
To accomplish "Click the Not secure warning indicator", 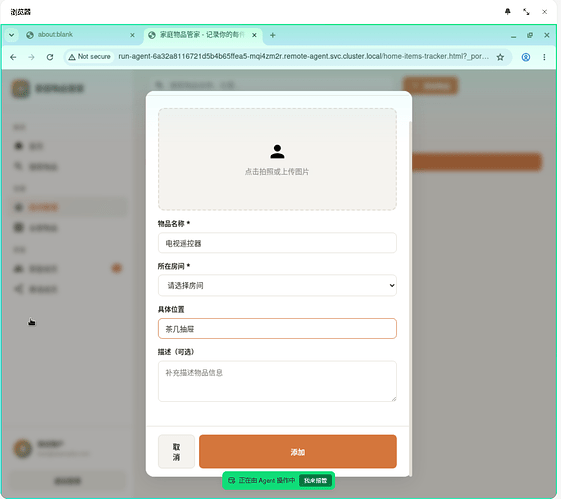I will [89, 57].
